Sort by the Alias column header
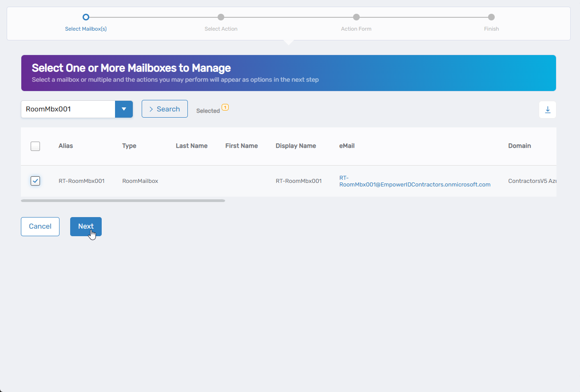580x392 pixels. pos(66,146)
